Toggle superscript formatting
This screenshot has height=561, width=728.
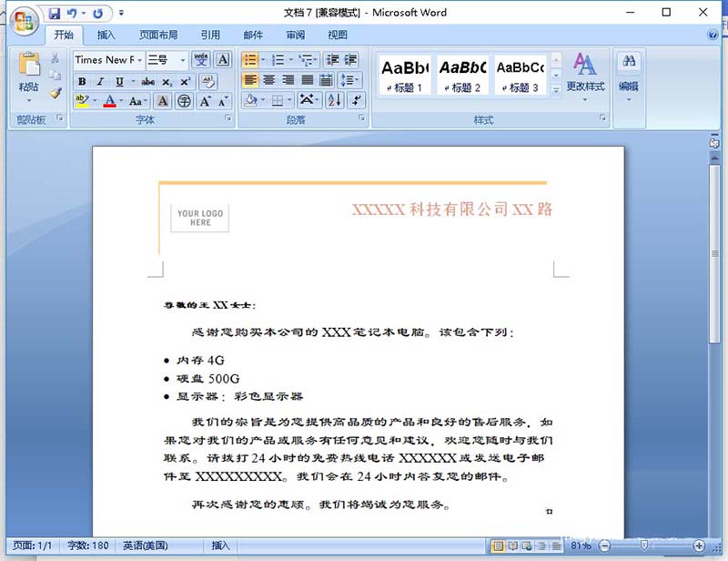[x=186, y=82]
